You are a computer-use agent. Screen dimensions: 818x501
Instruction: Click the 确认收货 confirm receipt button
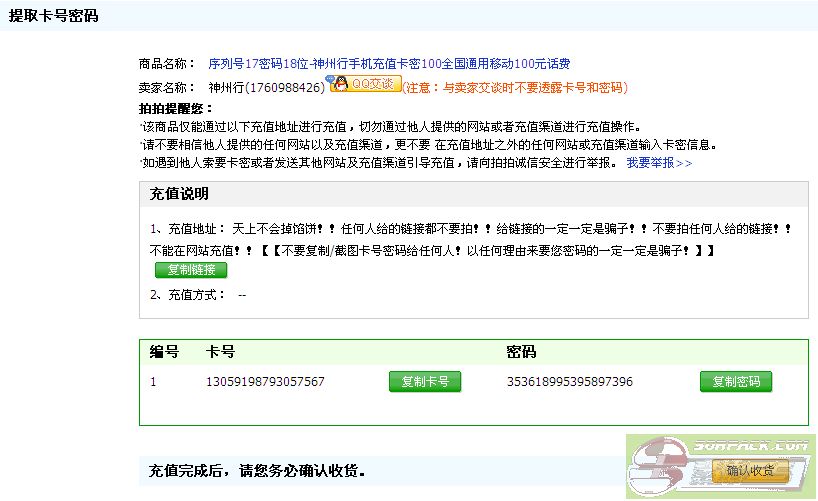(x=750, y=471)
